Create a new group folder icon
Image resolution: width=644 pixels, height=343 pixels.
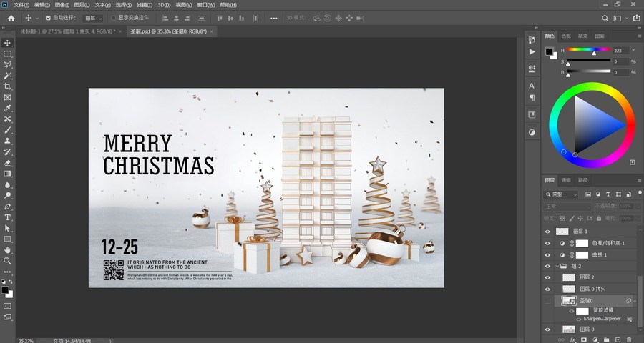606,339
